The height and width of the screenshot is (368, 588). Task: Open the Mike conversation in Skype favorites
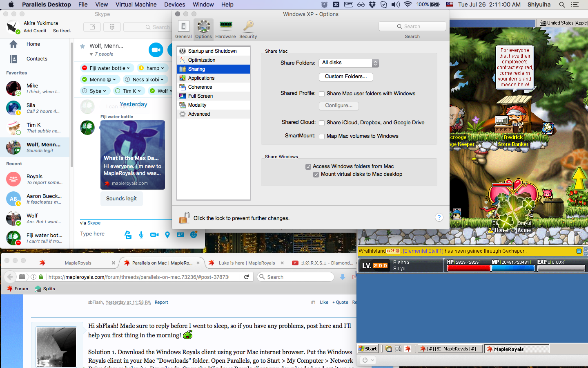coord(35,88)
